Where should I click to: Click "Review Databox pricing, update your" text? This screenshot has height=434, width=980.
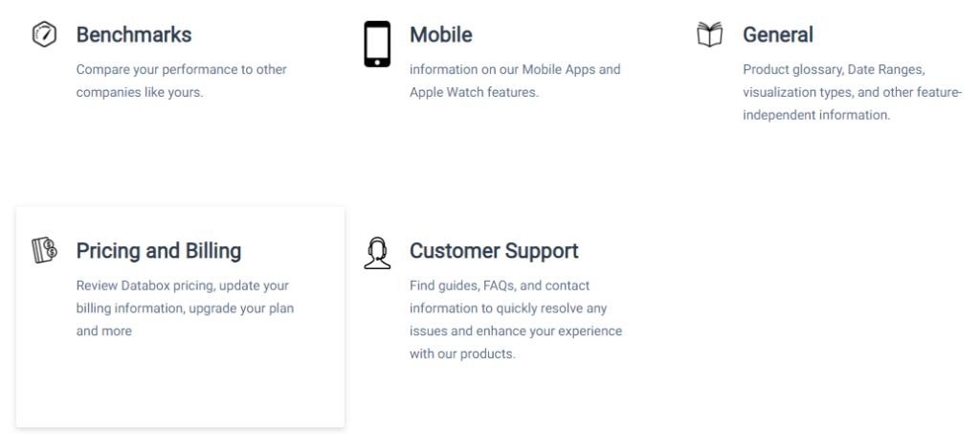(x=183, y=286)
